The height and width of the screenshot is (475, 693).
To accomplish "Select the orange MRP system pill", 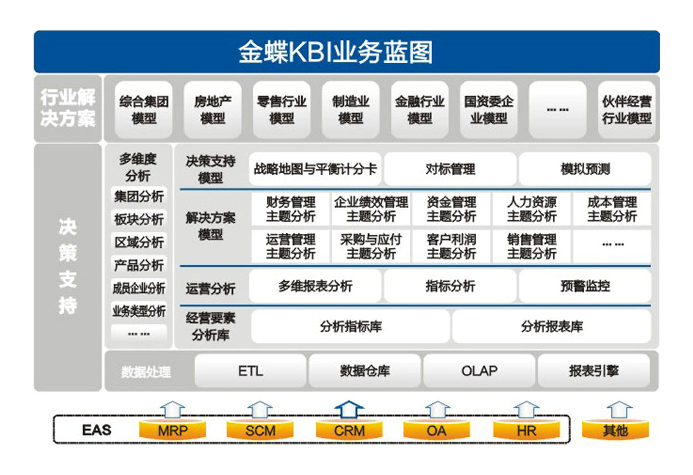I will 172,431.
